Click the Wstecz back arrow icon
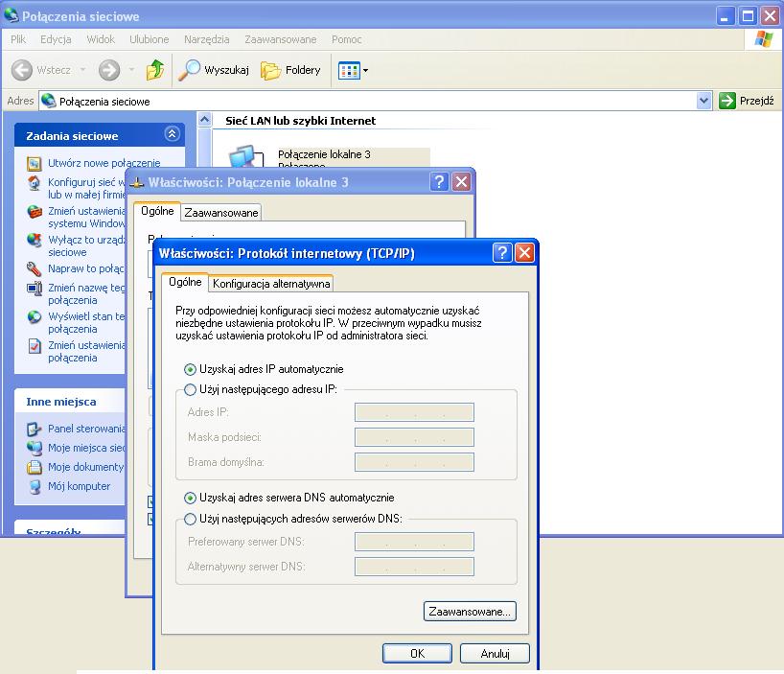 tap(22, 70)
